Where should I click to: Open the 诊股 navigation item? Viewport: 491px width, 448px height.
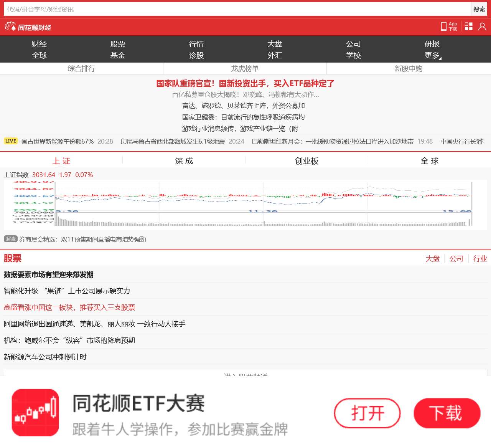click(196, 55)
